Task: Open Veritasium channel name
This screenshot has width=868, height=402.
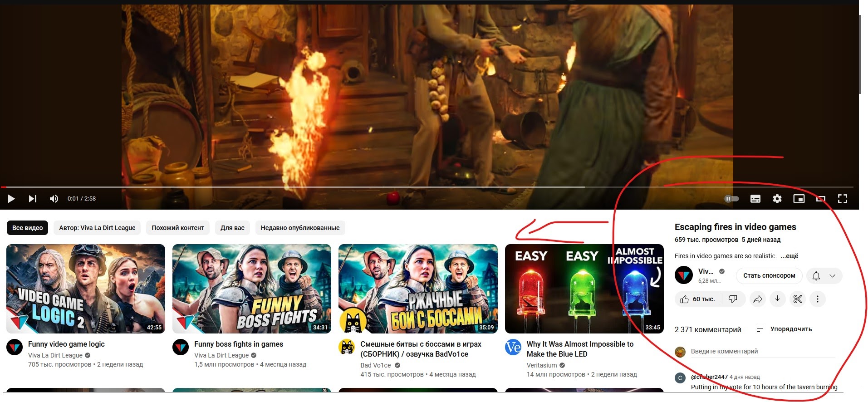Action: pos(542,365)
